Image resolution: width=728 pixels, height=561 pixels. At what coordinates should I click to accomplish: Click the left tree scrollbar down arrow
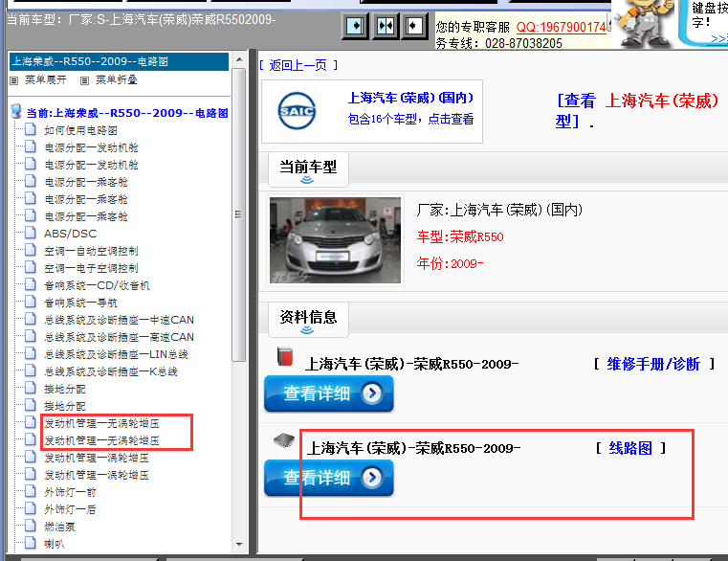(238, 545)
